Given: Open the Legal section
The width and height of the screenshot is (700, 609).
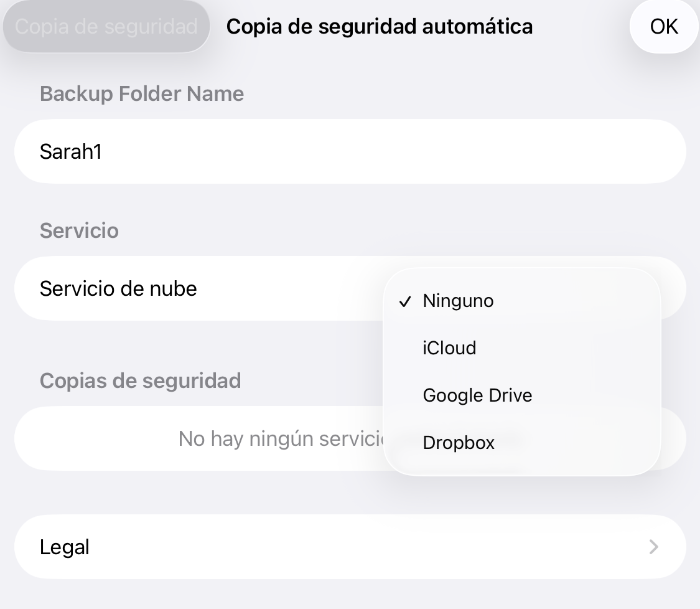Looking at the screenshot, I should pos(350,547).
